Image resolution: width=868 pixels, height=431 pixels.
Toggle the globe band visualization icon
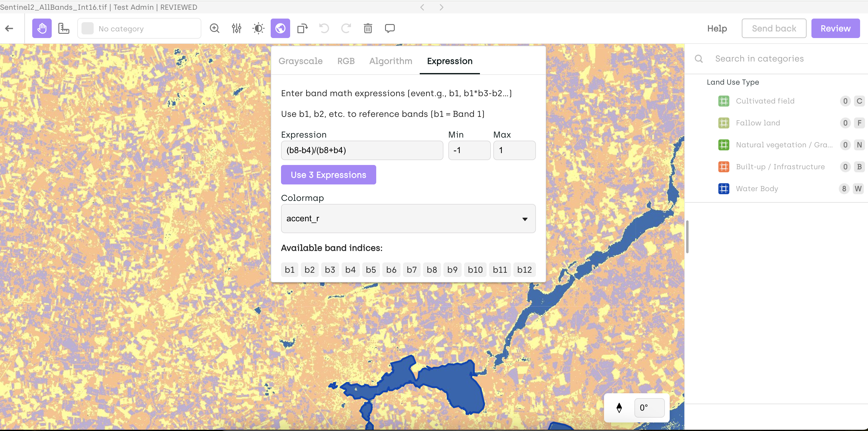coord(280,28)
